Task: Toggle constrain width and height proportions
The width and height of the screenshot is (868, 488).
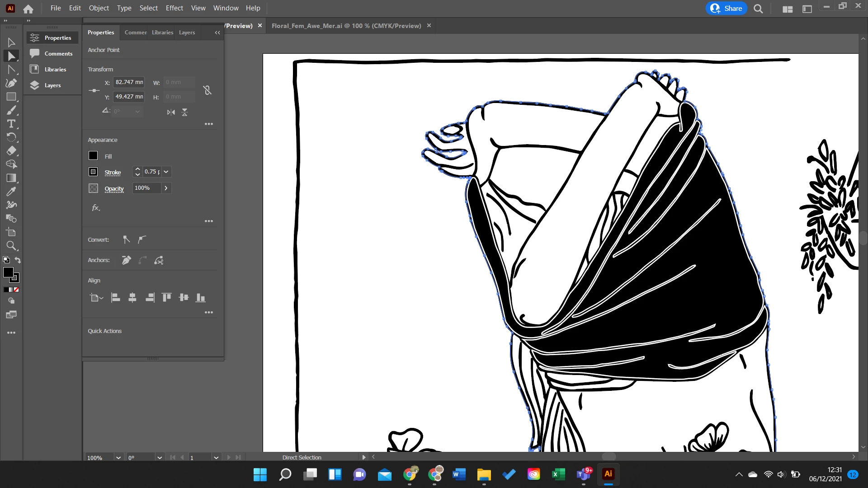Action: [x=207, y=90]
